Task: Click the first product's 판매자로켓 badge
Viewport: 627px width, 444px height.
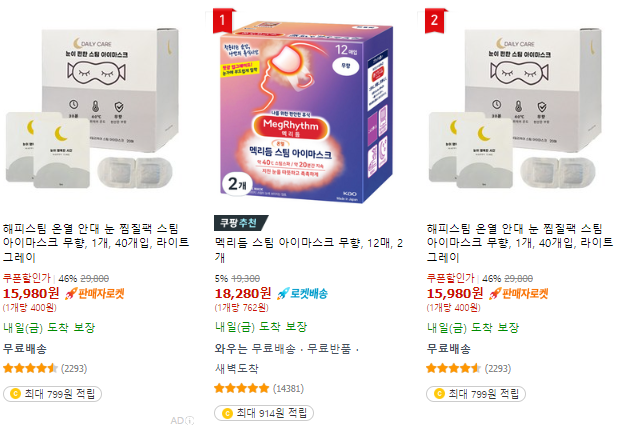Action: click(x=95, y=294)
